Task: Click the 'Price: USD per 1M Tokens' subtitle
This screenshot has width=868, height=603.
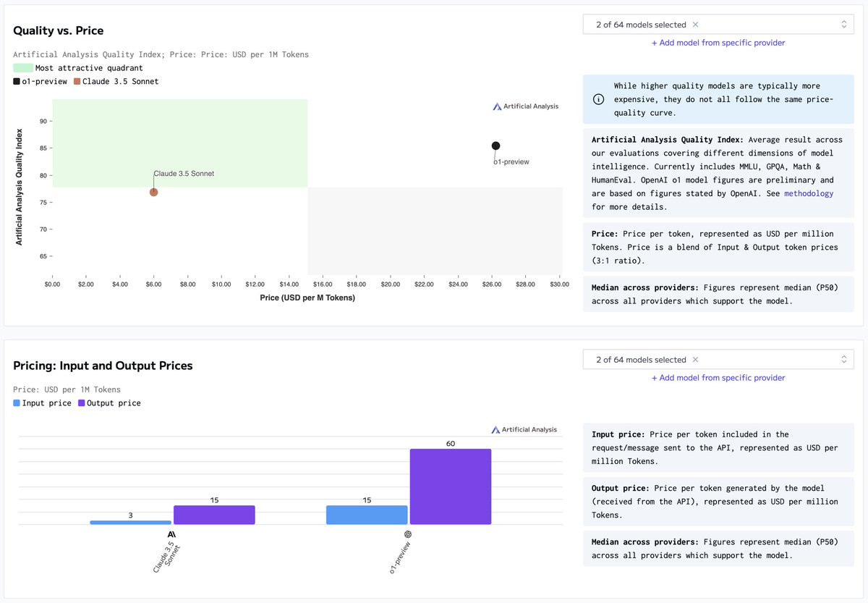Action: pyautogui.click(x=67, y=389)
